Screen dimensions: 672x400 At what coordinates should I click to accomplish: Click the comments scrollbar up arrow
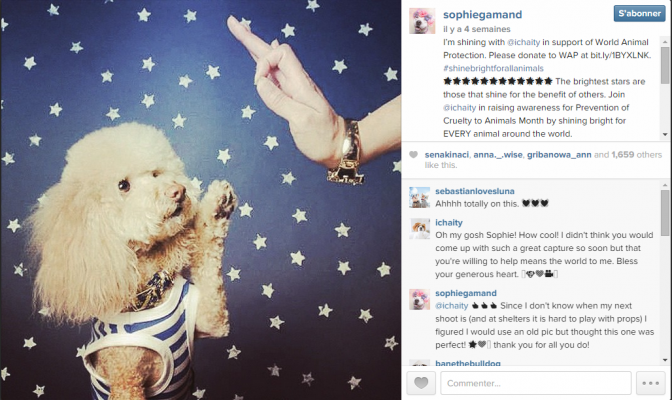pyautogui.click(x=665, y=185)
